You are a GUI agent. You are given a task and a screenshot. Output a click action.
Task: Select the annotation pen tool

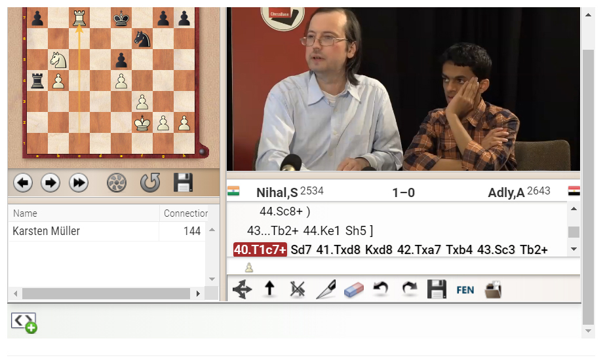click(326, 289)
